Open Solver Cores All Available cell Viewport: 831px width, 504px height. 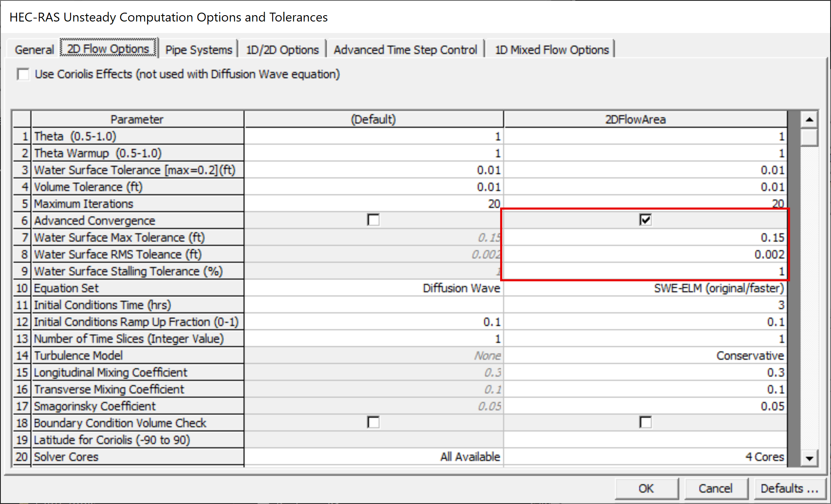click(x=374, y=457)
